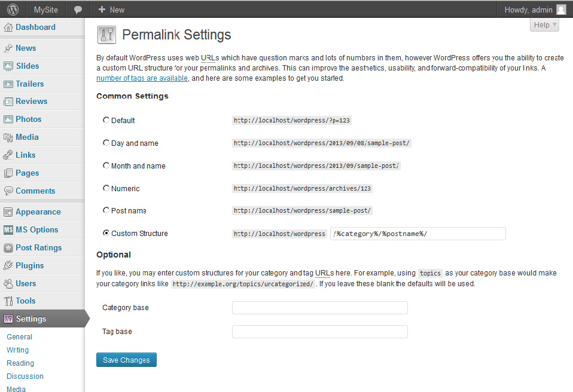This screenshot has height=392, width=573.
Task: Click the admin user avatar icon
Action: coord(560,10)
